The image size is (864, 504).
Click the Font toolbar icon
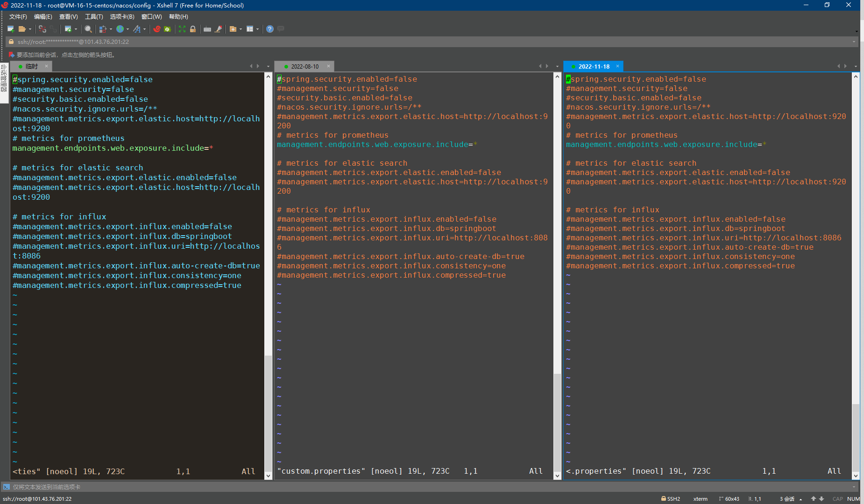tap(137, 29)
